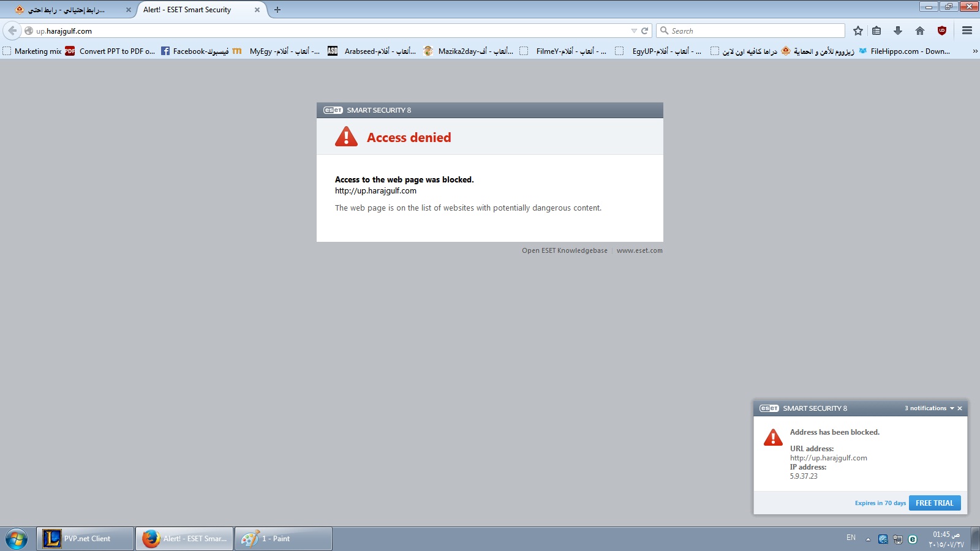Switch to PVP.net Client in the taskbar
Viewport: 980px width, 551px height.
[x=85, y=539]
